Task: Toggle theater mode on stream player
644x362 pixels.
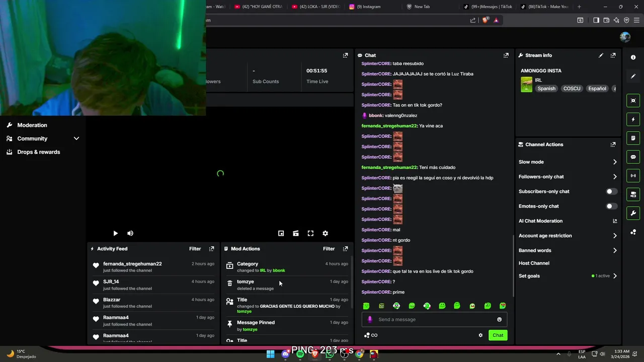Action: (x=296, y=233)
